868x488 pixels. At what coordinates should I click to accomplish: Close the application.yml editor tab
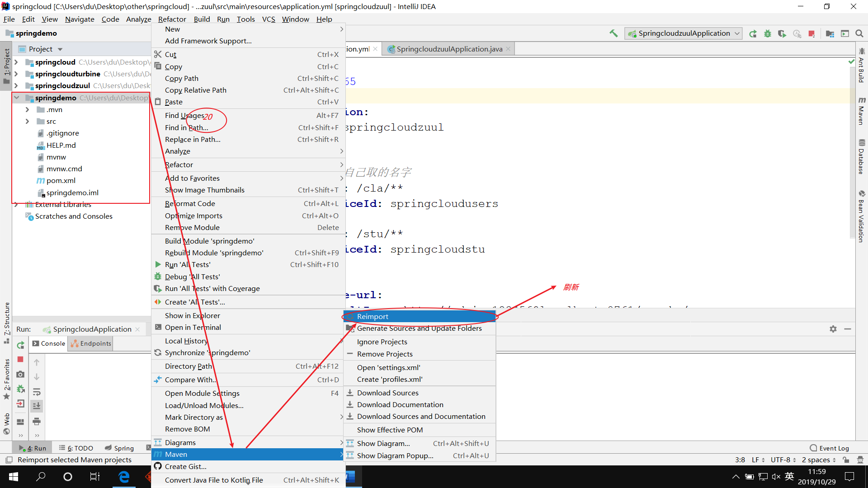click(x=375, y=49)
